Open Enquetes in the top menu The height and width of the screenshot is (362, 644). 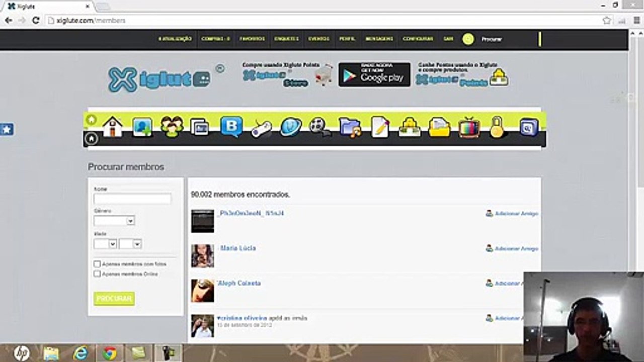click(x=287, y=39)
